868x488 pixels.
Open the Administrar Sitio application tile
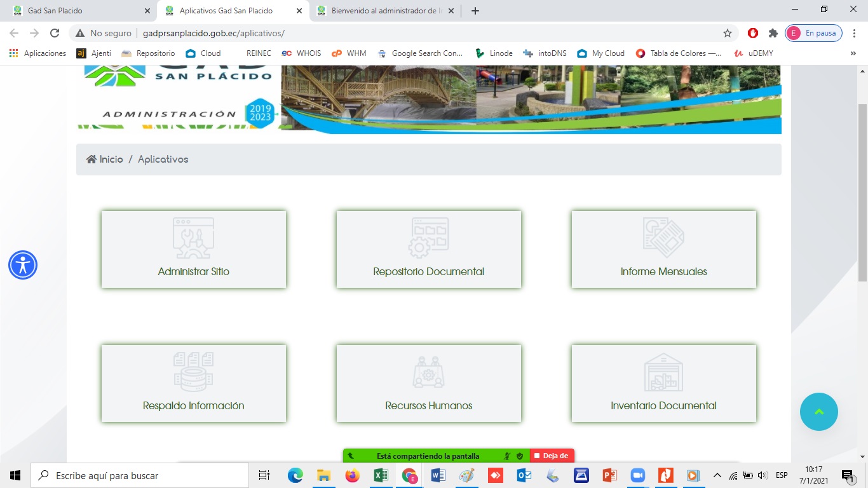[x=193, y=249]
